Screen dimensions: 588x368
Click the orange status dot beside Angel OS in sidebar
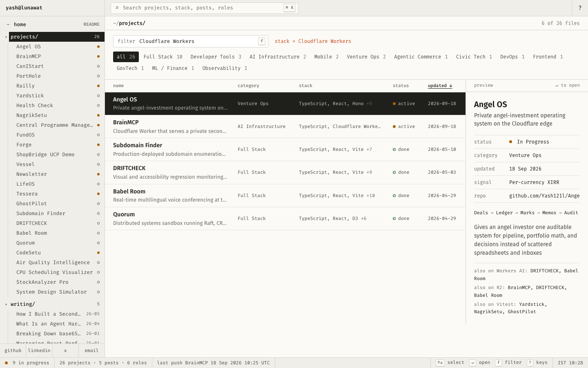(98, 47)
